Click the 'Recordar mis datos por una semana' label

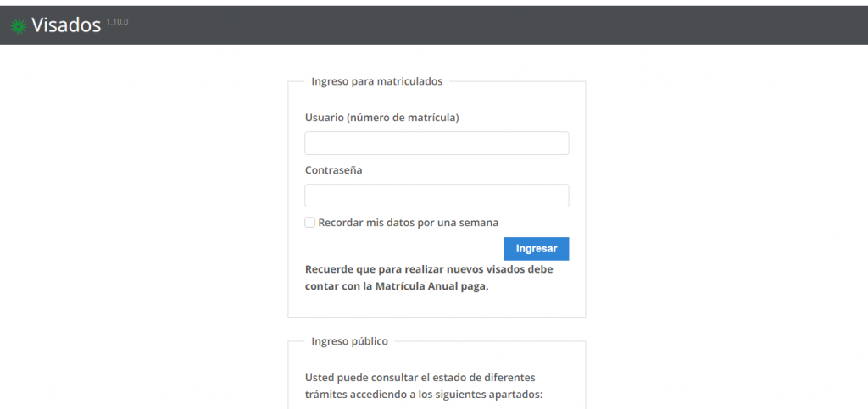click(408, 223)
